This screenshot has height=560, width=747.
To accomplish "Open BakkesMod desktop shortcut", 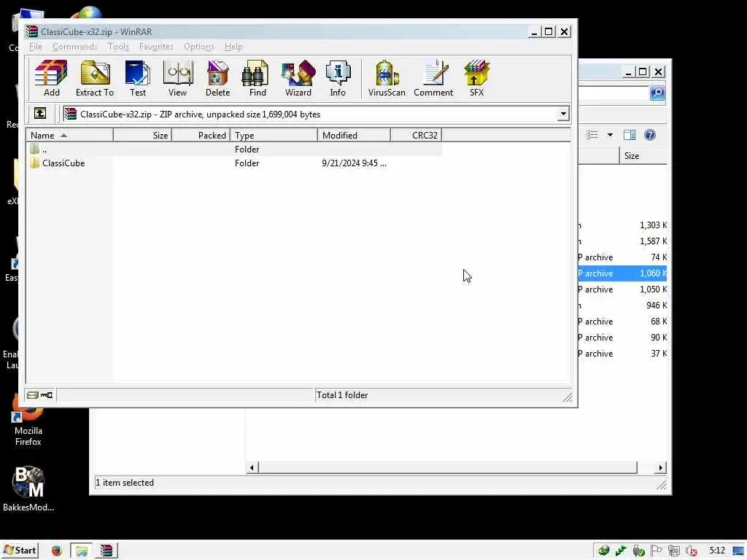I will pyautogui.click(x=28, y=489).
